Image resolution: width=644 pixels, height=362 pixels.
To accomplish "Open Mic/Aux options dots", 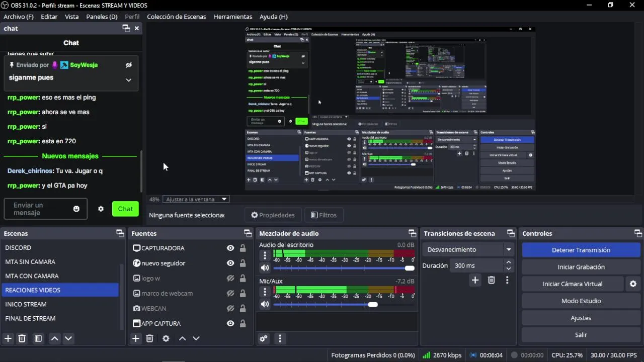I will (x=265, y=291).
